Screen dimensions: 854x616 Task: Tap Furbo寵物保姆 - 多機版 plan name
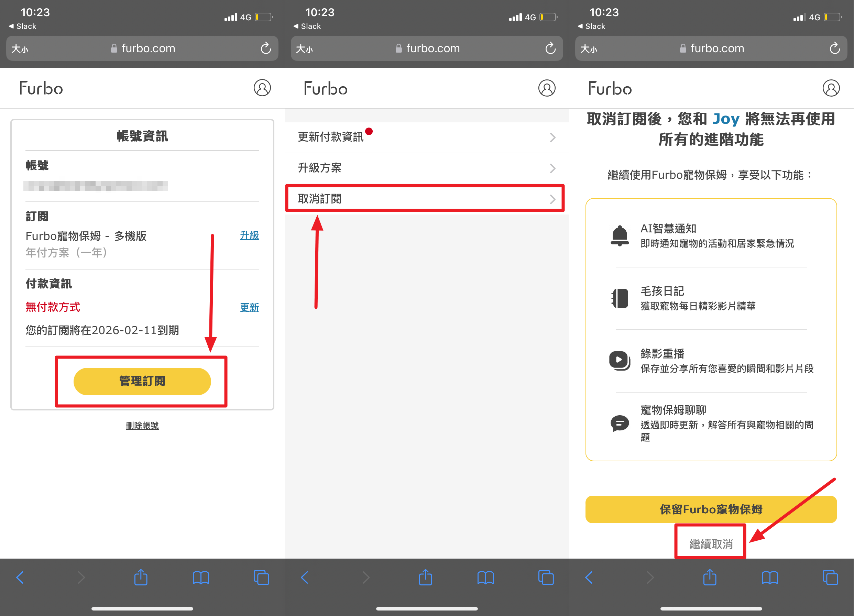86,236
